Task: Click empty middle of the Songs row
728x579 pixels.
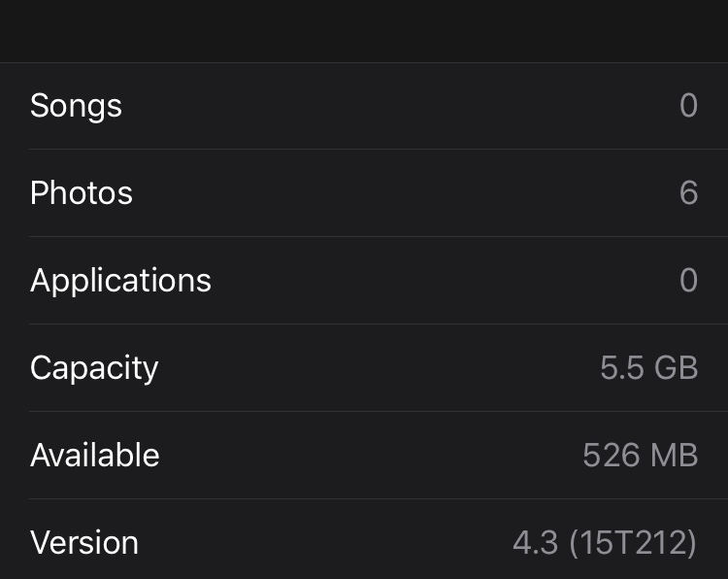Action: 399,106
